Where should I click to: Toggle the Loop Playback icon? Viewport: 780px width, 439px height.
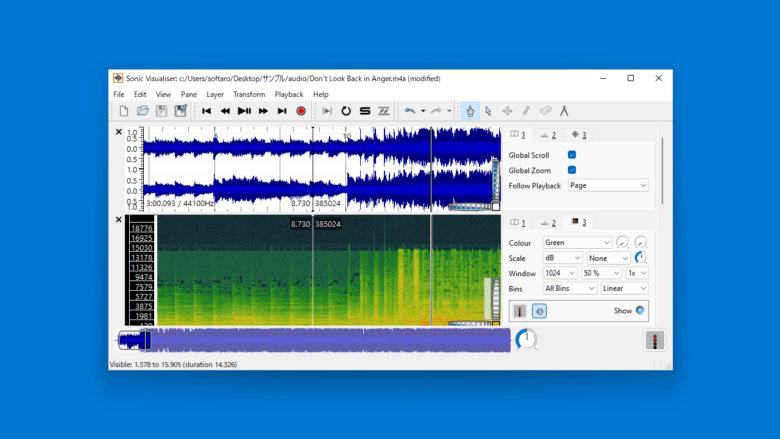346,111
